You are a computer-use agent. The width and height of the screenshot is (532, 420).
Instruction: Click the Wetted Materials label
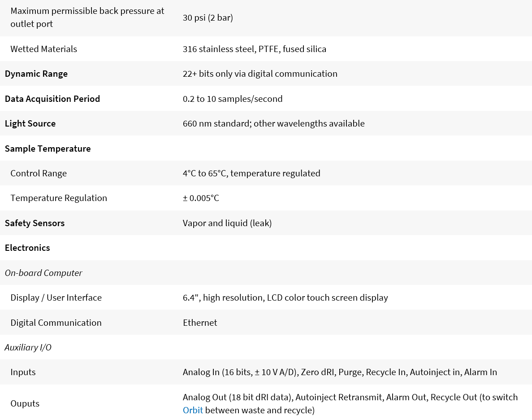[x=44, y=49]
